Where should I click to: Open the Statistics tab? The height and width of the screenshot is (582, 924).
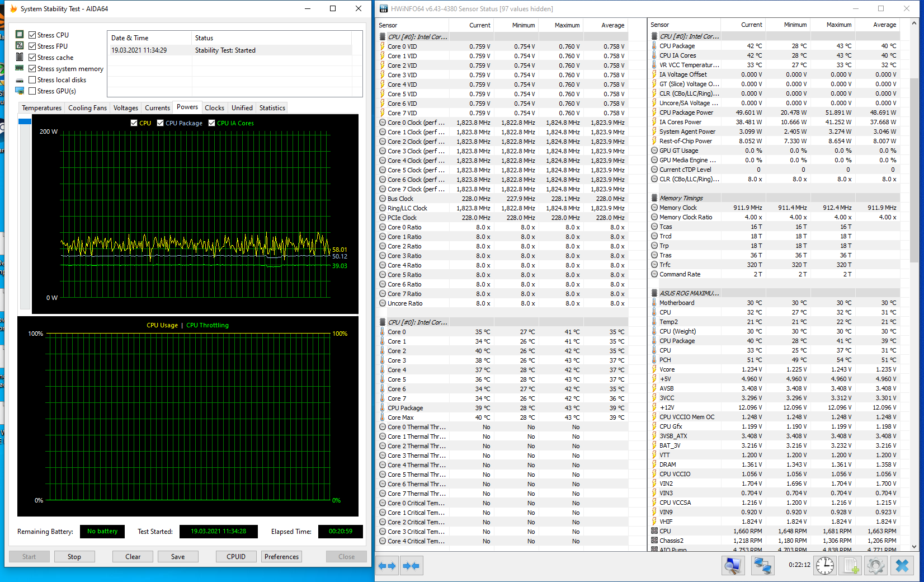coord(272,108)
